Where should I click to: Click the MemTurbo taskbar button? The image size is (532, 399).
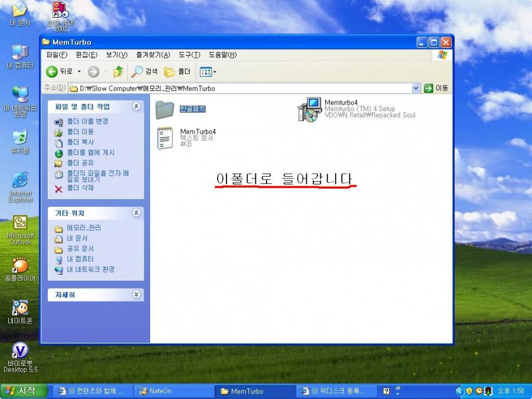pos(255,391)
